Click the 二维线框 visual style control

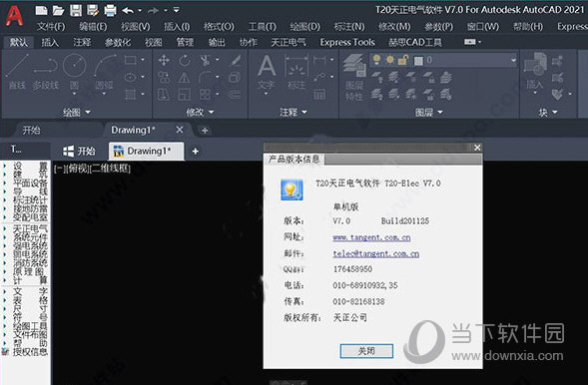(x=111, y=169)
